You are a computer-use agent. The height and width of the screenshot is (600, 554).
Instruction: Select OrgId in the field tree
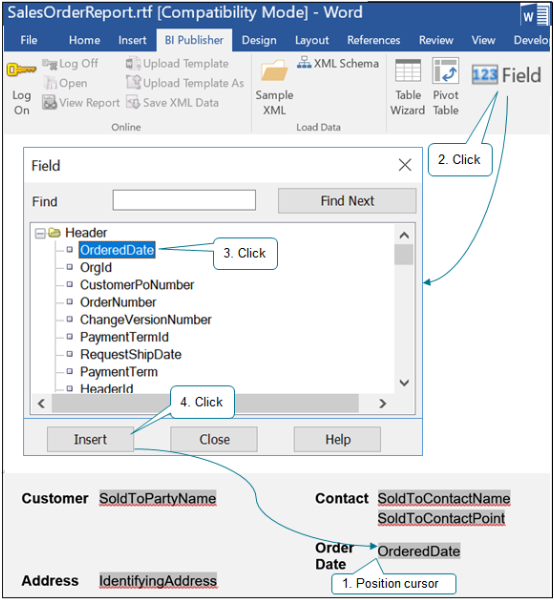tap(96, 267)
